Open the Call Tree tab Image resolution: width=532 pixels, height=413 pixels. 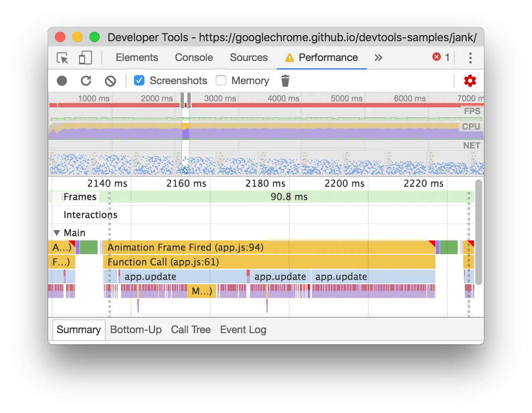pyautogui.click(x=191, y=330)
